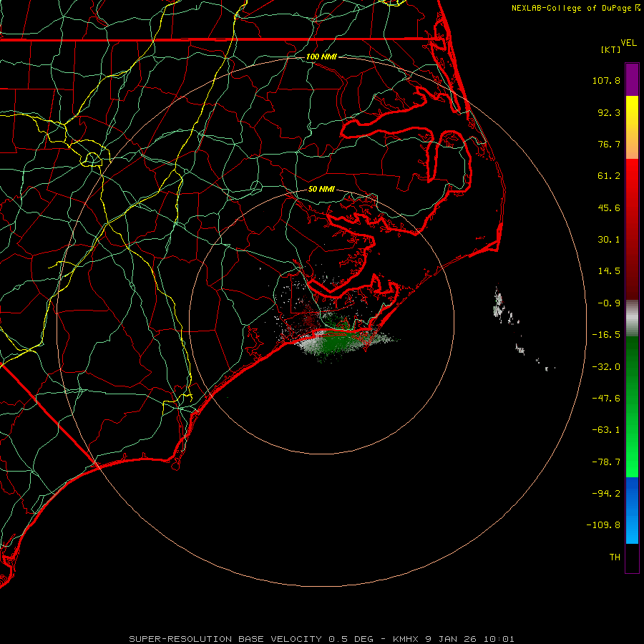
Task: Click the [KT] units label
Action: coord(611,49)
